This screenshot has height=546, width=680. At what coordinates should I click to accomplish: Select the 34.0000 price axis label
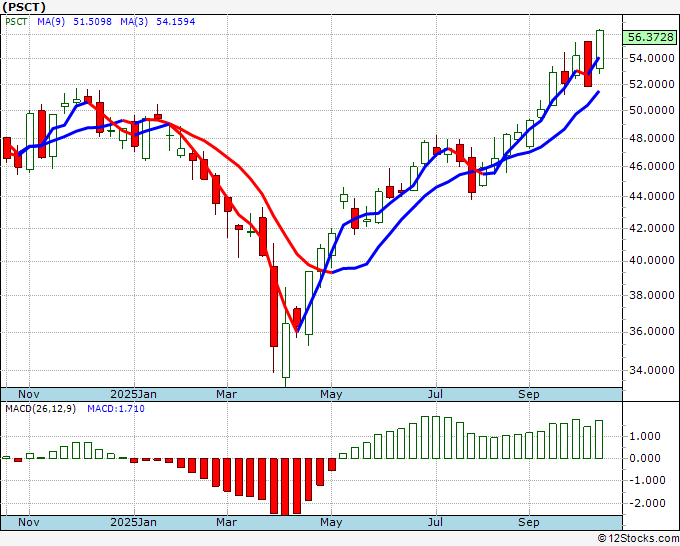(651, 370)
